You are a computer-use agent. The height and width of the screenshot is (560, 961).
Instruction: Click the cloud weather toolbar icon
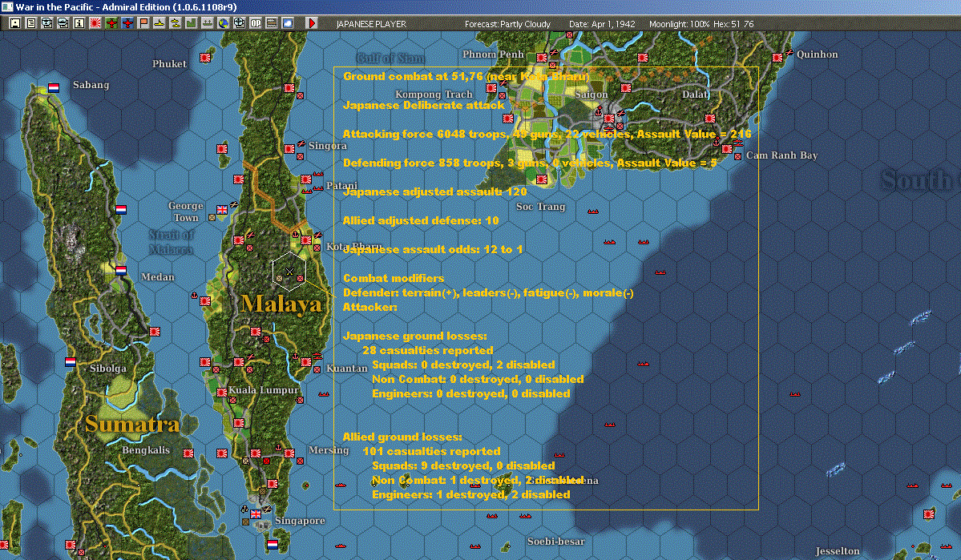[287, 23]
